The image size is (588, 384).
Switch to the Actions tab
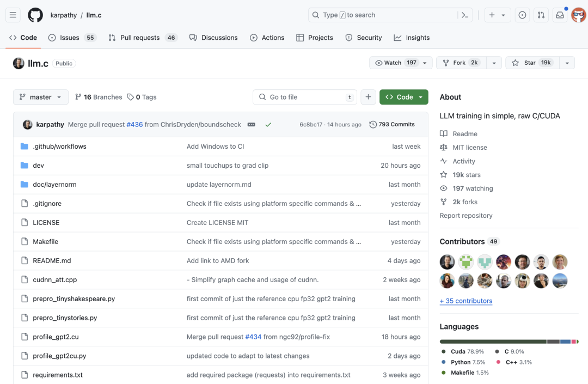click(267, 38)
